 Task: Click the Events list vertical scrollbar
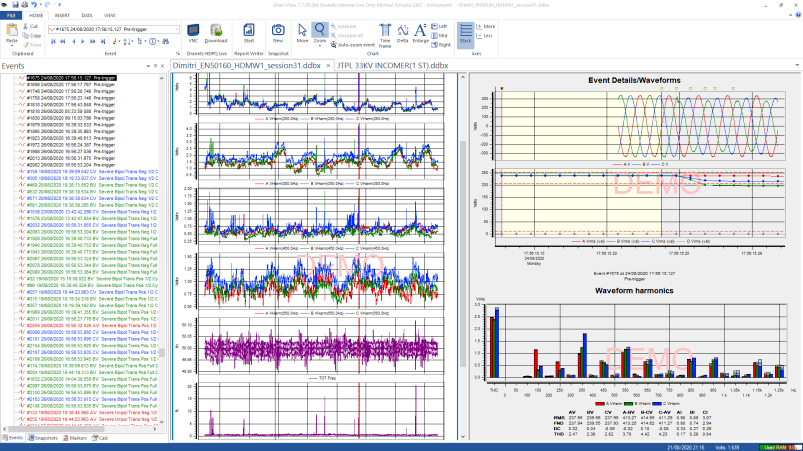point(163,250)
